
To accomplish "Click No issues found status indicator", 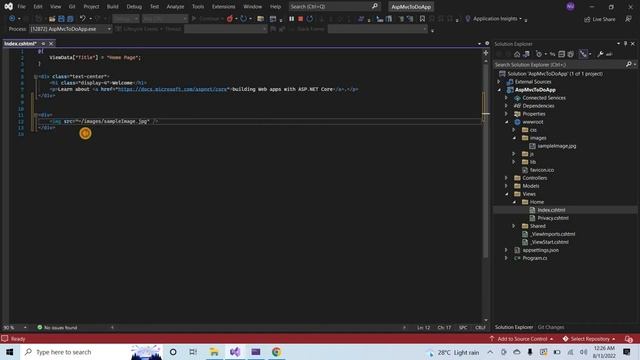I will point(57,327).
